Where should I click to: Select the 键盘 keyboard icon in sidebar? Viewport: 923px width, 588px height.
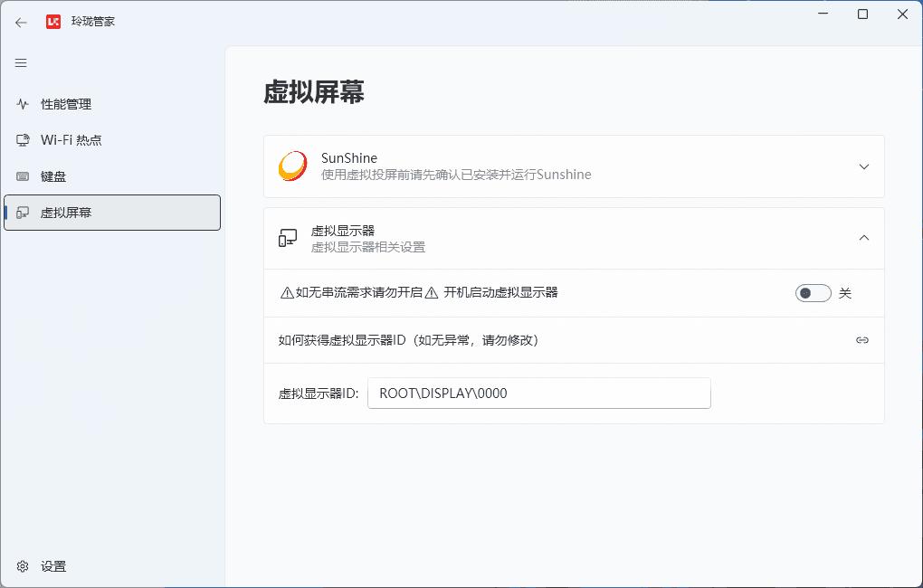[22, 176]
